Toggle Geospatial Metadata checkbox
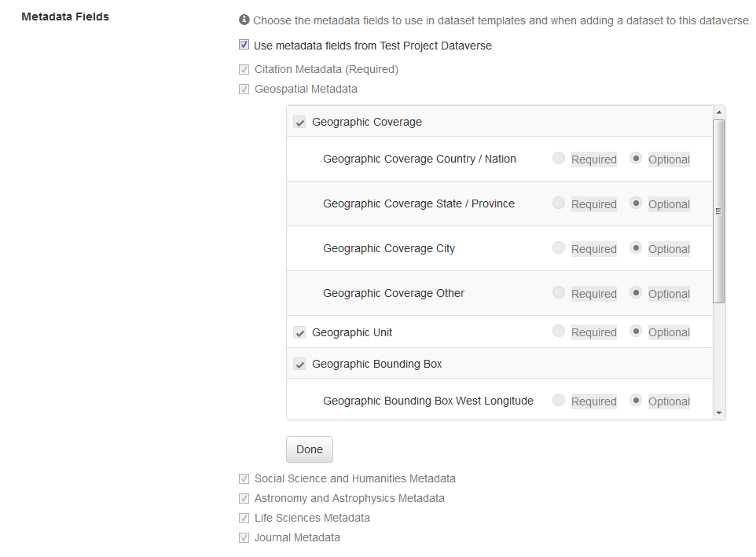 (244, 89)
